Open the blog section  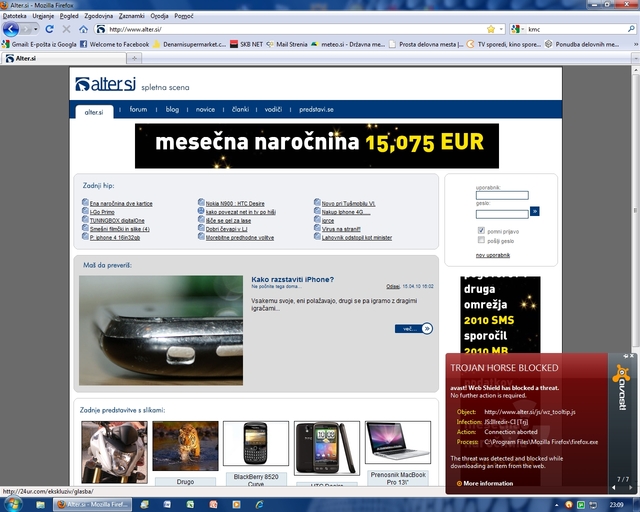(x=172, y=109)
